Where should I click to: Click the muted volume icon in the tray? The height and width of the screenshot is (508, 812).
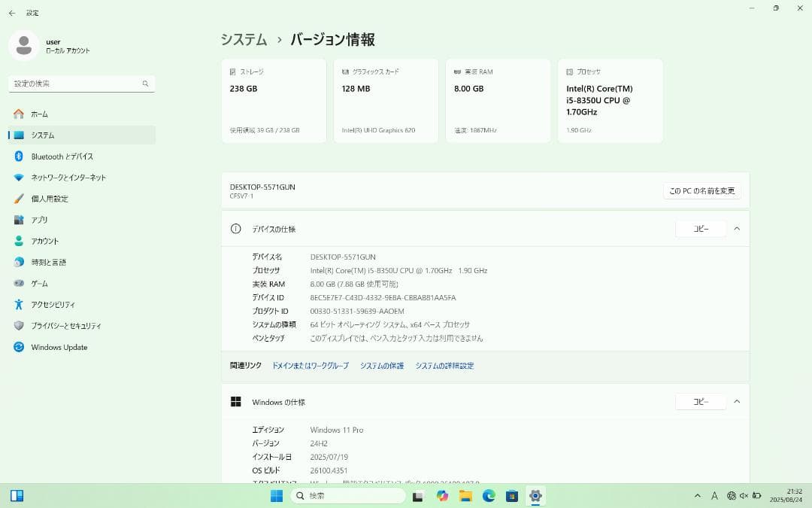coord(744,497)
